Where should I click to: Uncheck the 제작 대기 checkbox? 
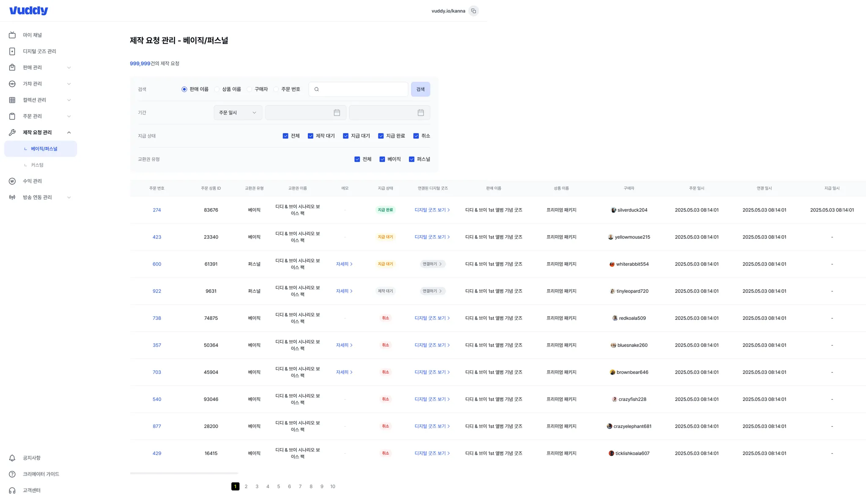[310, 136]
